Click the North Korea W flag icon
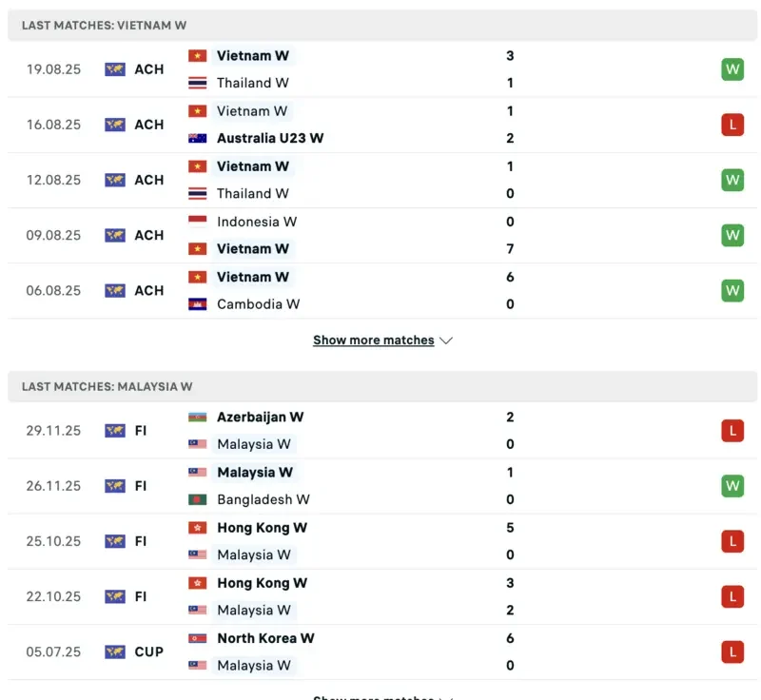The image size is (761, 700). tap(197, 638)
